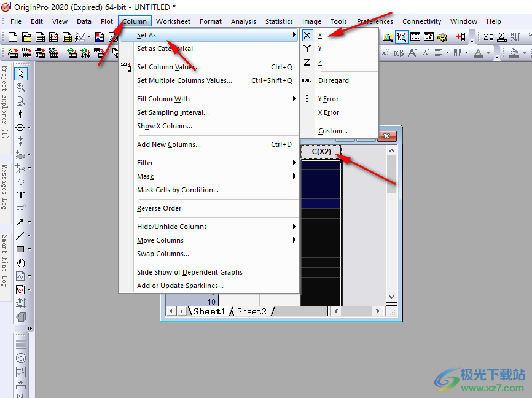Click the New Matrix toolbar icon
Screen dimensions: 532x398
[67, 37]
